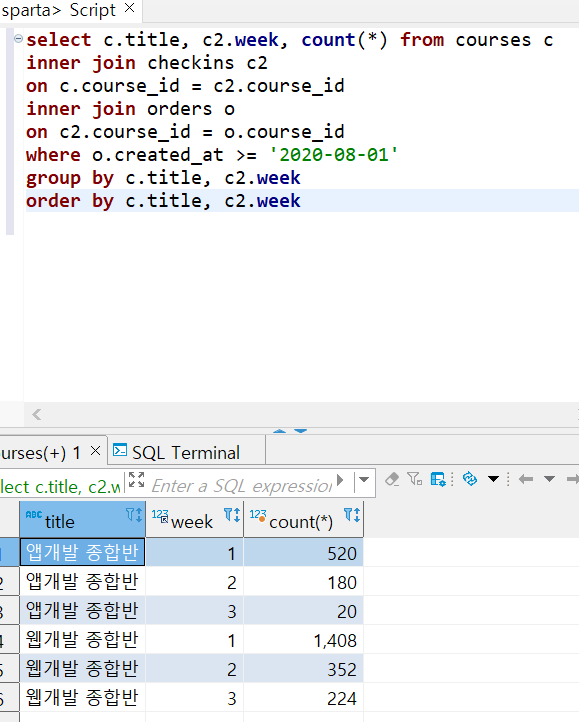Close the courses(+) 1 result tab
579x722 pixels.
[95, 451]
